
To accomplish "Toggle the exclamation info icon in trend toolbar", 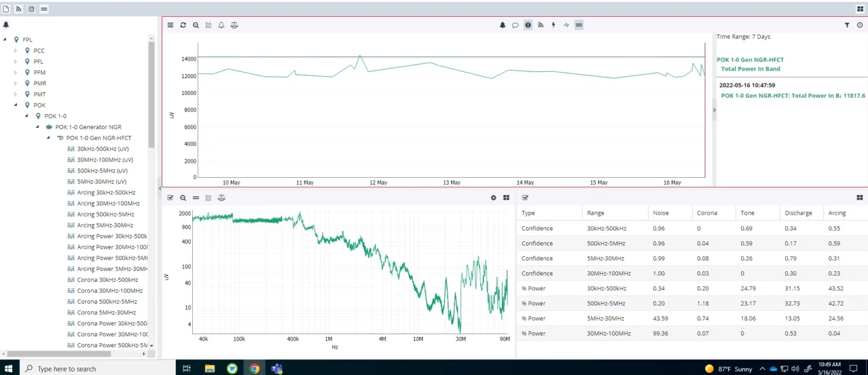I will 528,25.
